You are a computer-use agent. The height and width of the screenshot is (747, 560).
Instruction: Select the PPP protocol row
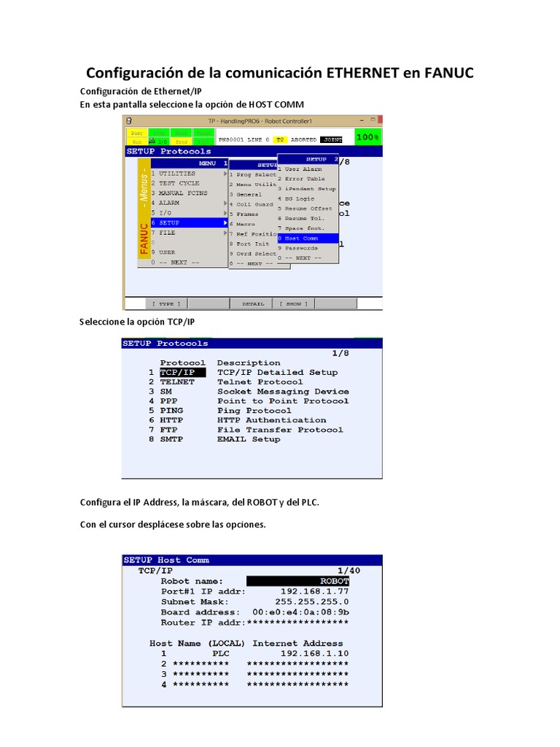point(168,401)
